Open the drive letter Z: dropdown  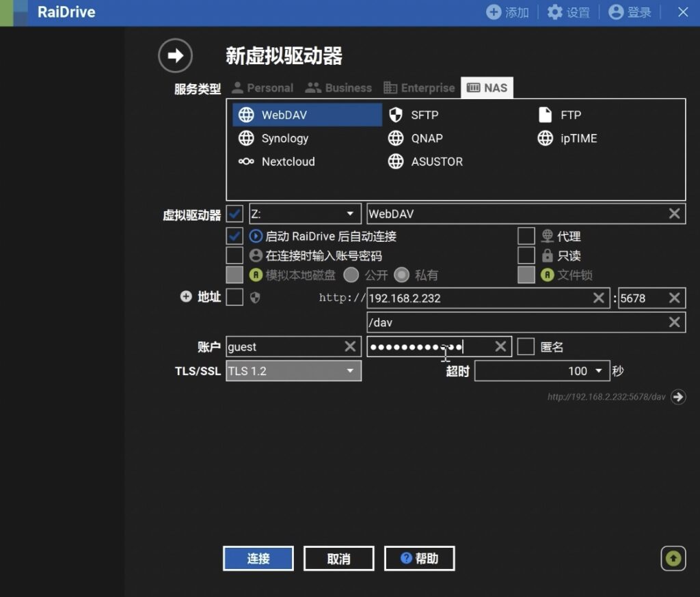coord(305,214)
